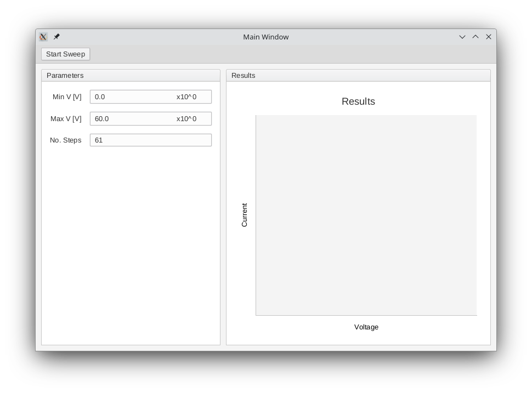The image size is (532, 393).
Task: Maximize window with the up chevron
Action: click(476, 37)
